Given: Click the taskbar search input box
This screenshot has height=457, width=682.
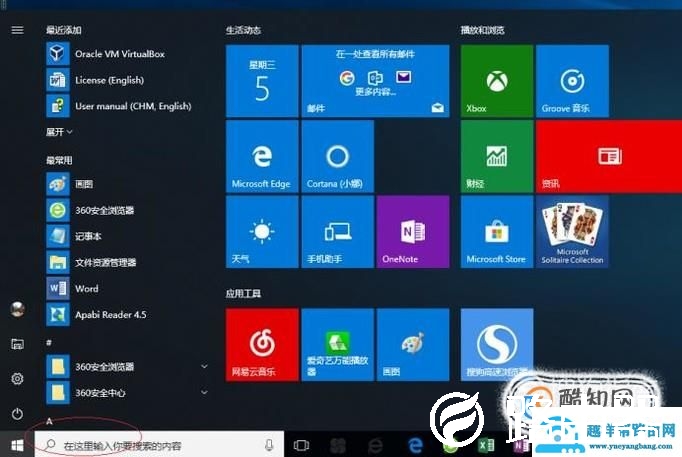Looking at the screenshot, I should (150, 444).
